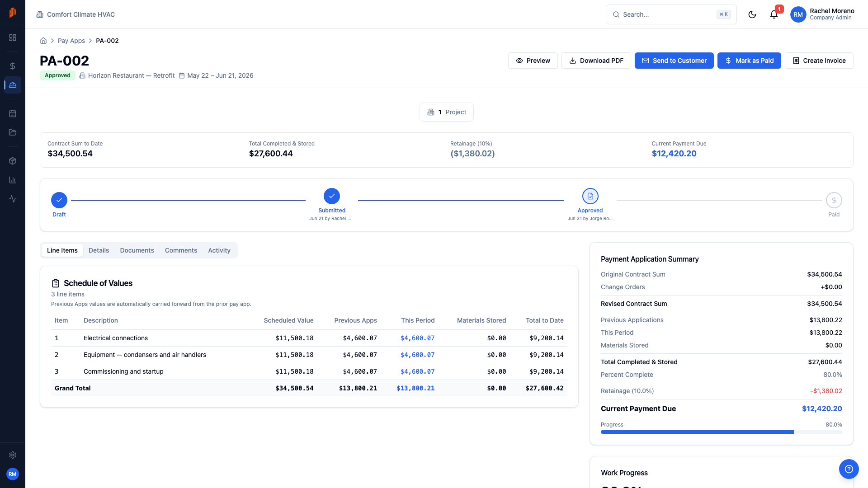Click the Search input field
The image size is (868, 488).
point(671,14)
